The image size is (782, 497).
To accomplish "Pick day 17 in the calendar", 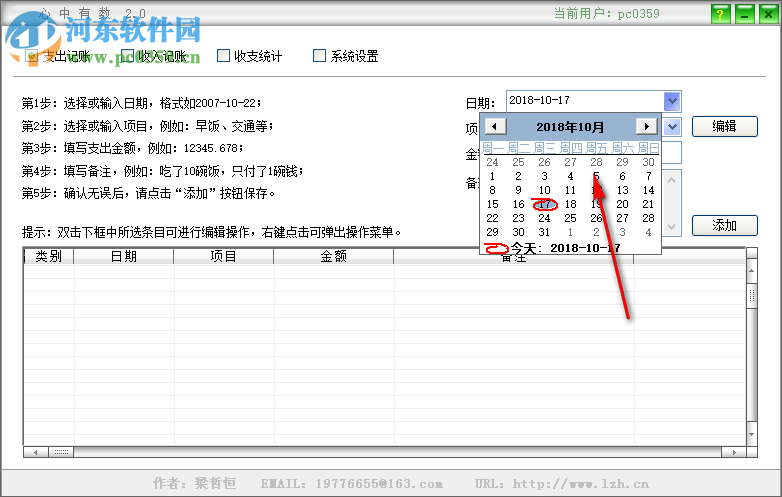I will point(544,204).
